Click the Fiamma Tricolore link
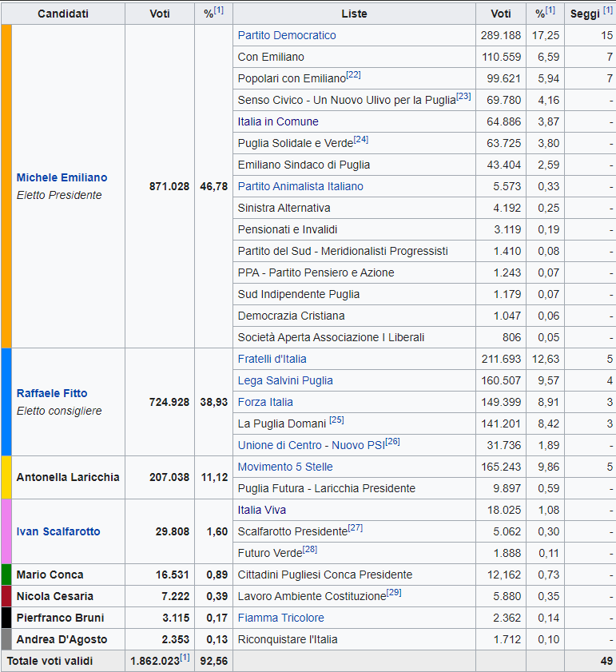 pos(280,618)
